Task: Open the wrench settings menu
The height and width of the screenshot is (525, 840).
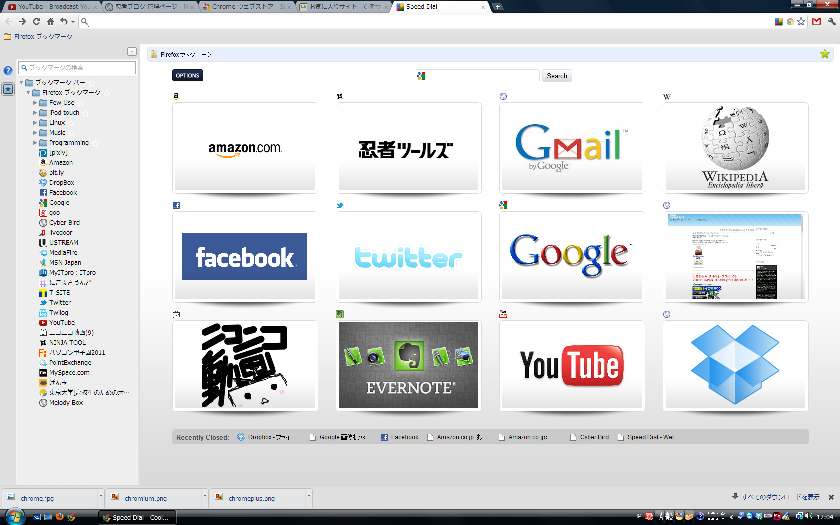Action: (x=831, y=21)
